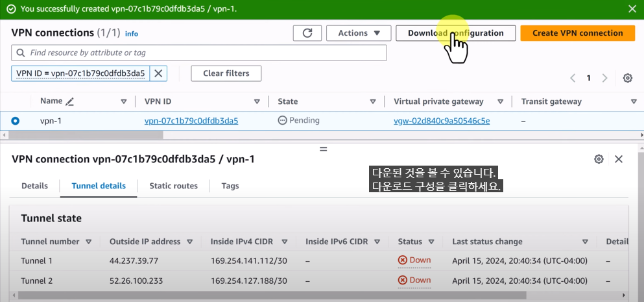The height and width of the screenshot is (302, 644).
Task: Sort tunnels by Tunnel number
Action: click(x=88, y=242)
